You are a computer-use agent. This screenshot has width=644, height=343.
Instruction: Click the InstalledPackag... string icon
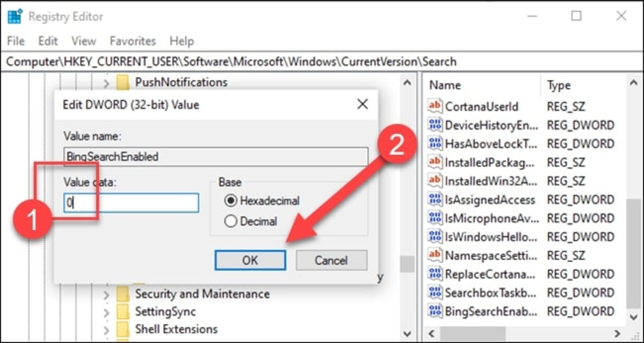(x=435, y=162)
